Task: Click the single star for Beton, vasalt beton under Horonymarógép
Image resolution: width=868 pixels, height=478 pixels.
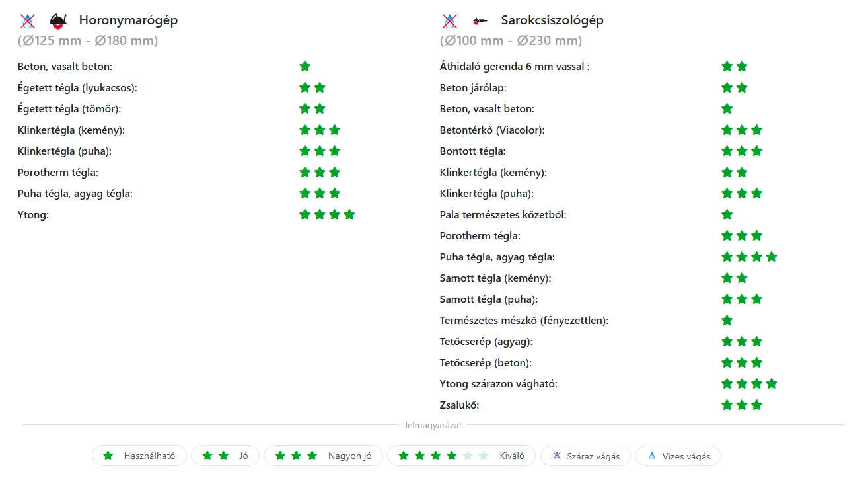Action: [305, 67]
